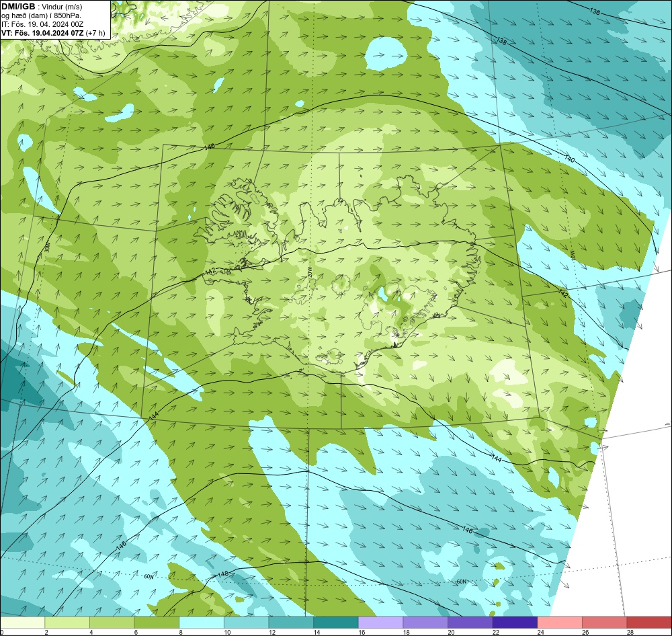The image size is (672, 636).
Task: Select the medium purple 18–20 m/s legend swatch
Action: click(425, 623)
